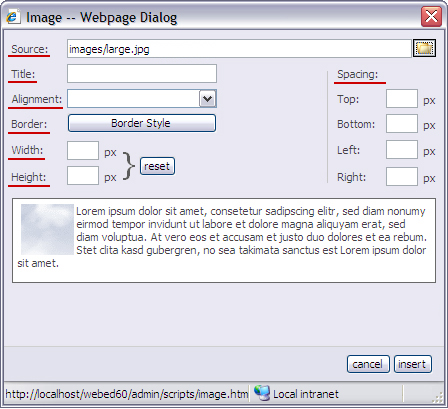Open the folder browse icon beside Source
Viewport: 448px width, 409px height.
(424, 49)
